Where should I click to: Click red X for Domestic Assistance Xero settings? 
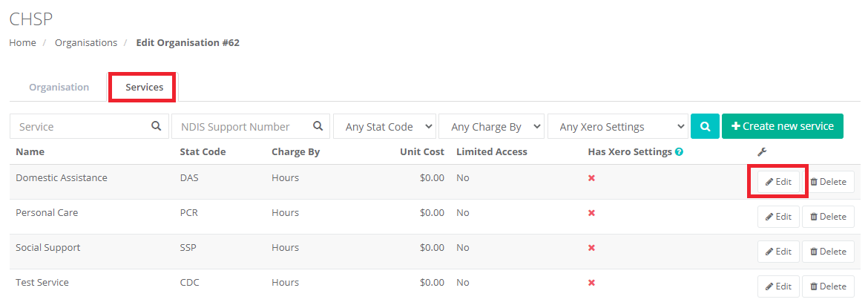591,178
